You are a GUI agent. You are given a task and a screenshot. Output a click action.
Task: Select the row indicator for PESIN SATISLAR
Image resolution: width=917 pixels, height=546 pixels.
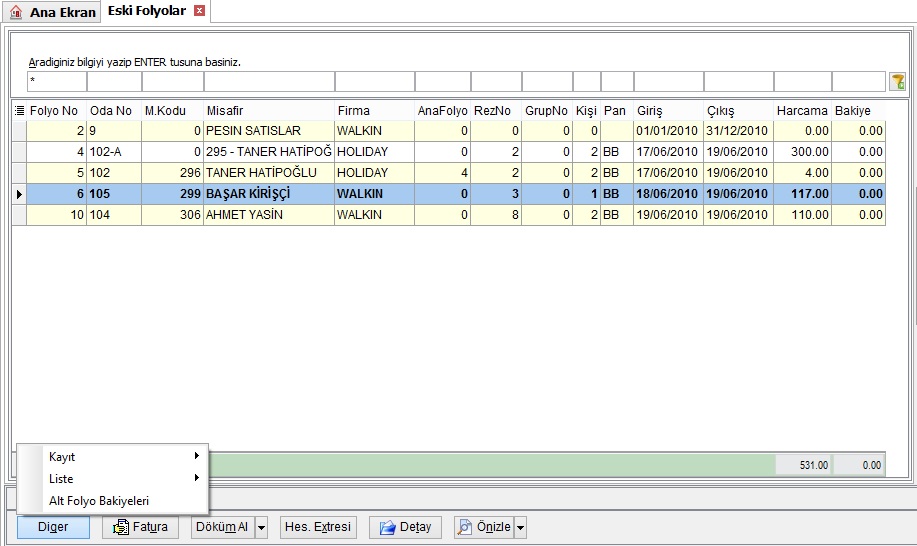(19, 131)
